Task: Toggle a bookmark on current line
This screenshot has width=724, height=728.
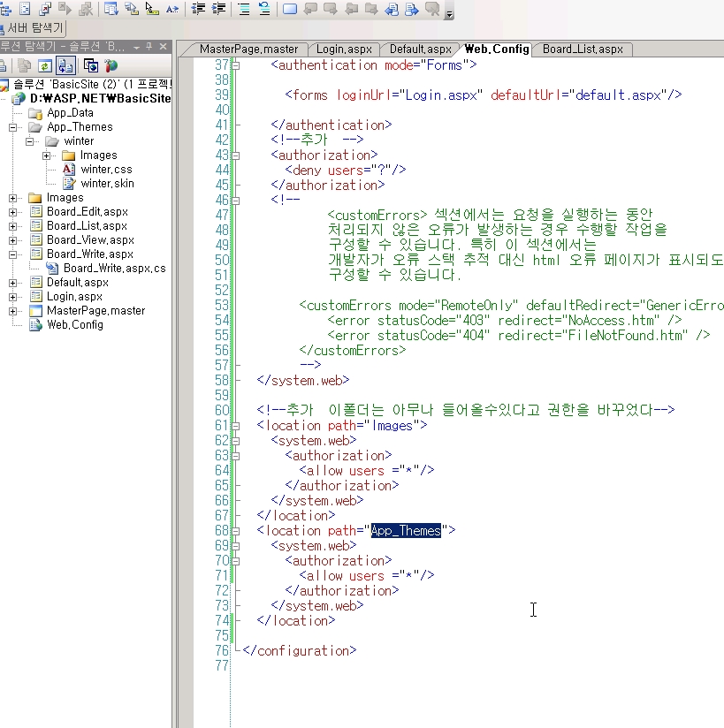Action: tap(290, 9)
